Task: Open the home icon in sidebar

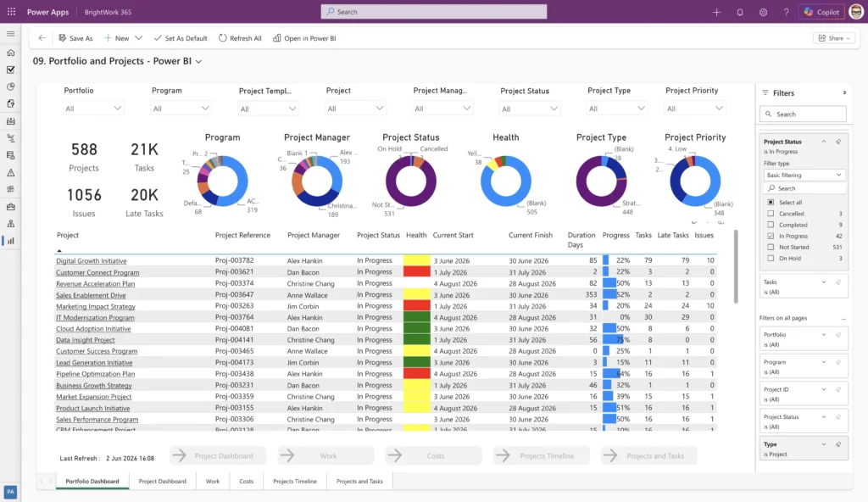Action: click(x=10, y=53)
